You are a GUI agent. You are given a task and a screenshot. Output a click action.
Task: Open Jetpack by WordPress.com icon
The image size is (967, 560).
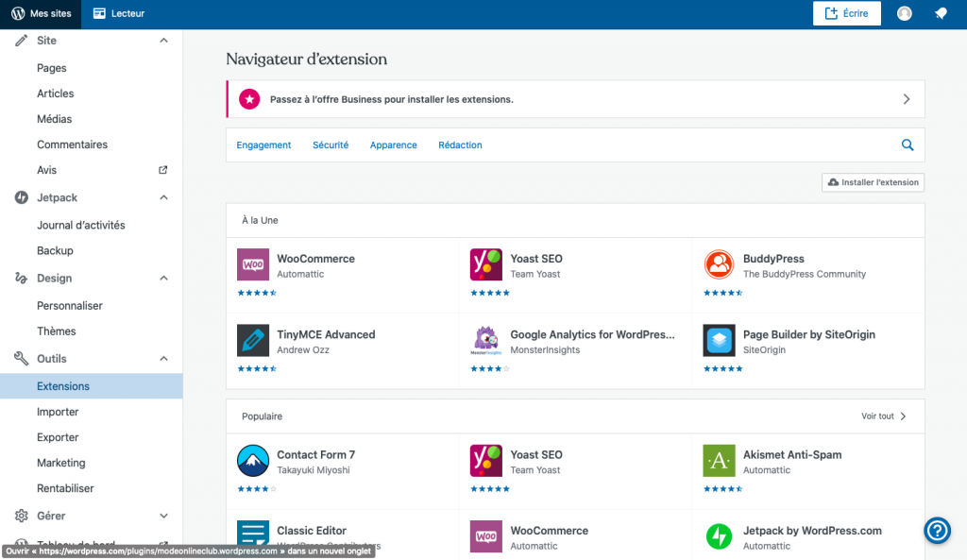(719, 536)
